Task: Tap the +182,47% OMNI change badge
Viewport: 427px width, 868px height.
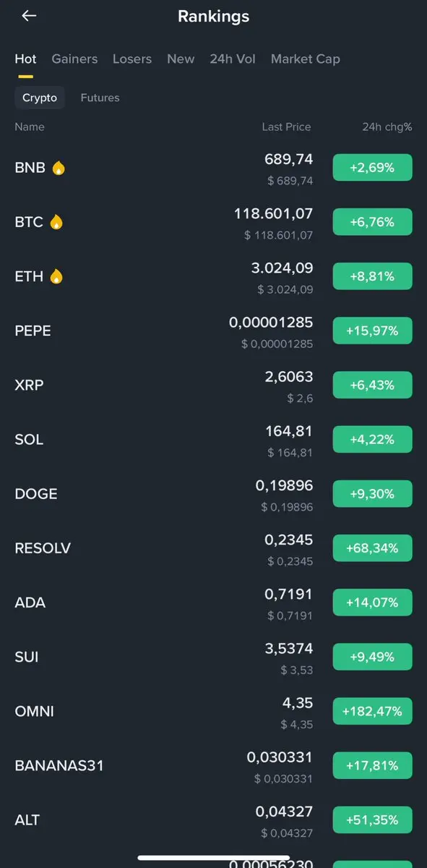Action: click(x=373, y=712)
